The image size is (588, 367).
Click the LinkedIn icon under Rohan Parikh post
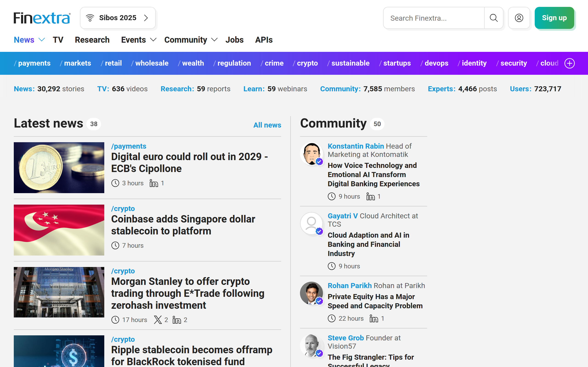[x=373, y=318]
